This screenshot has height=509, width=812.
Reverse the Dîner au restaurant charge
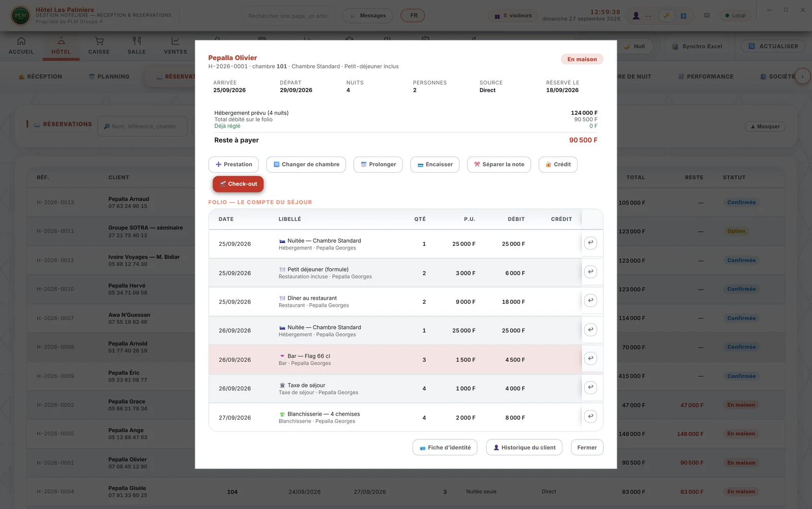590,301
